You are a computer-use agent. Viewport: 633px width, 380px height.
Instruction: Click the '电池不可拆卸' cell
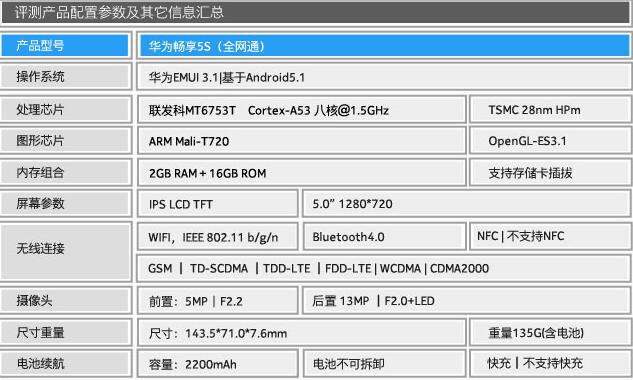(x=385, y=364)
